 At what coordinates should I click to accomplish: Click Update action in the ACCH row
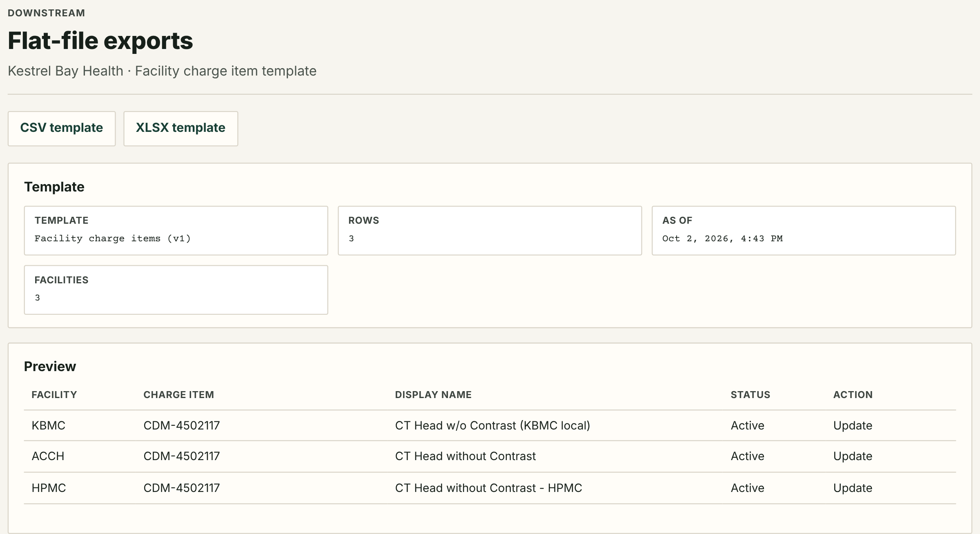coord(853,456)
